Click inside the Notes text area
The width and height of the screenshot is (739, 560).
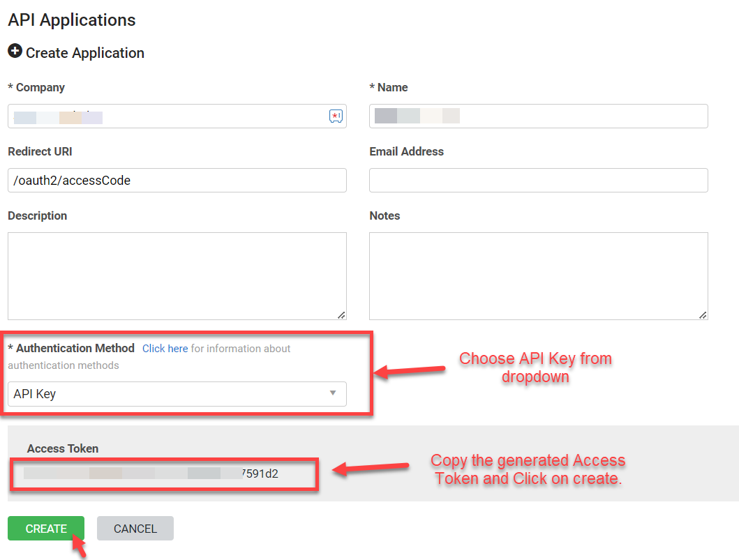538,275
